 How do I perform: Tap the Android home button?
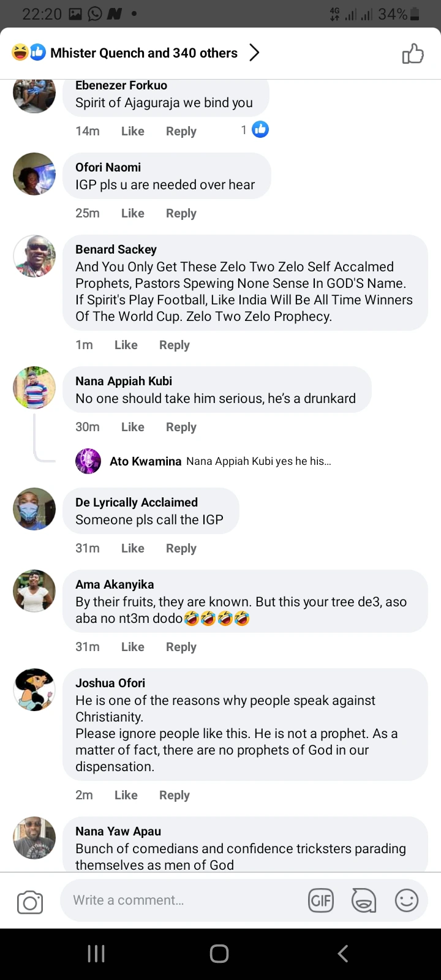(x=219, y=953)
